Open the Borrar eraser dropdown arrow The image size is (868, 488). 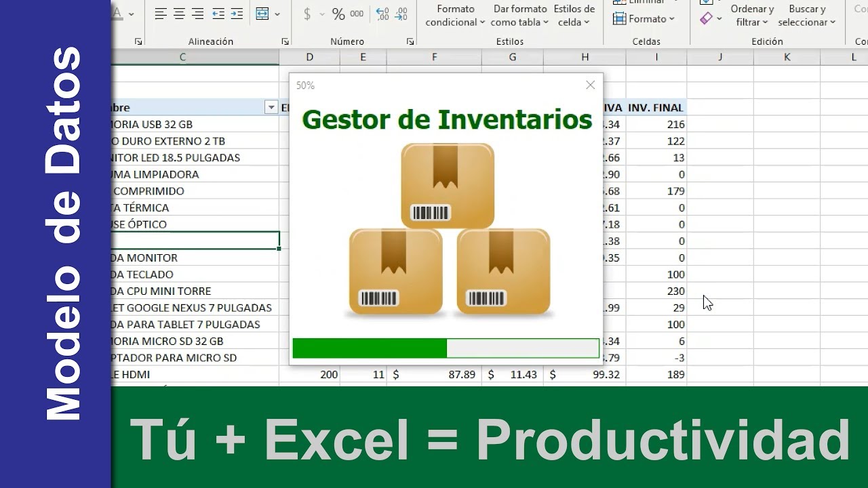click(x=719, y=19)
